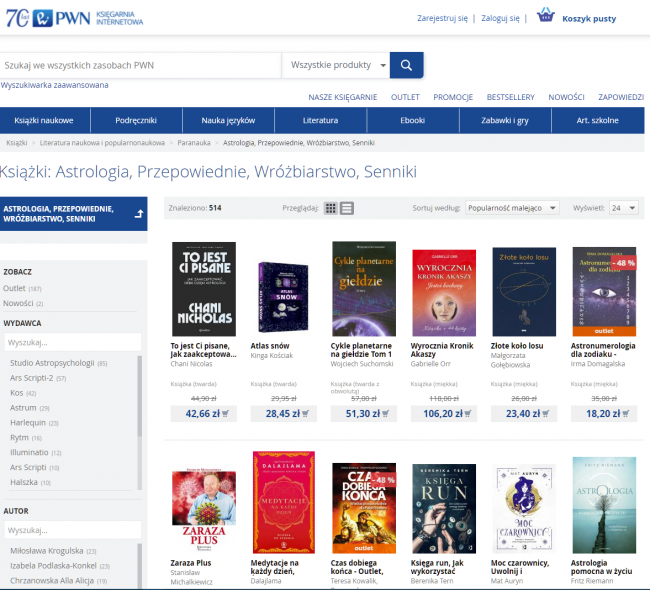Screen dimensions: 650x590
Task: Switch to grid view layout icon
Action: click(331, 208)
